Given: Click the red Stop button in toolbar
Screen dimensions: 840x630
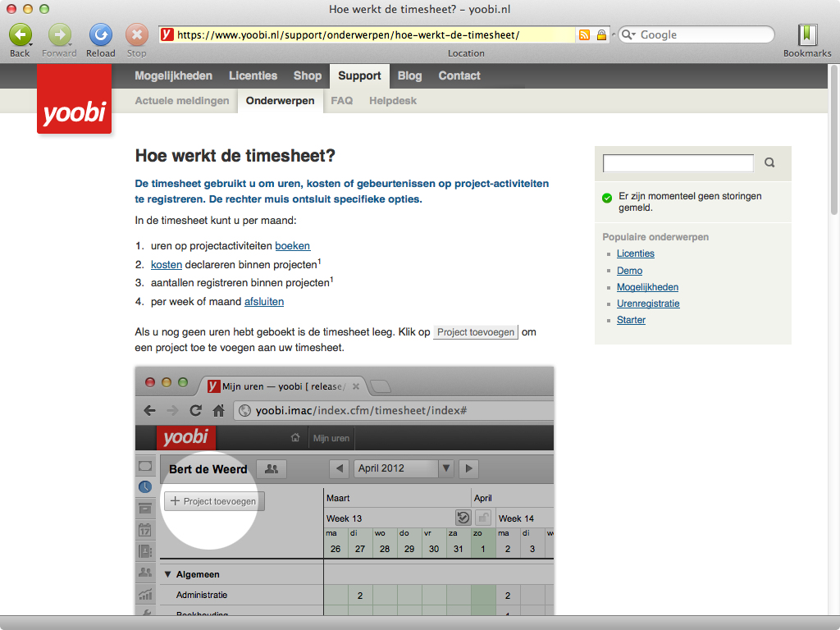Looking at the screenshot, I should tap(137, 35).
